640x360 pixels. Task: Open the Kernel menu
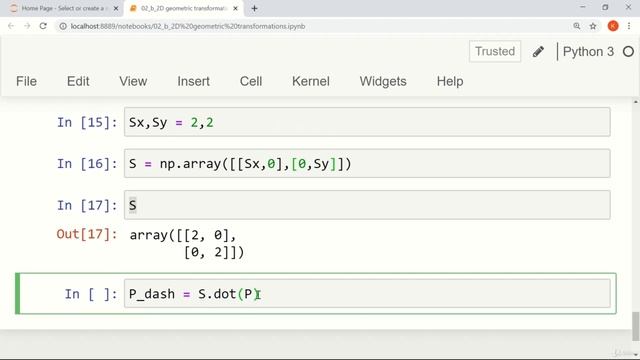click(x=311, y=81)
